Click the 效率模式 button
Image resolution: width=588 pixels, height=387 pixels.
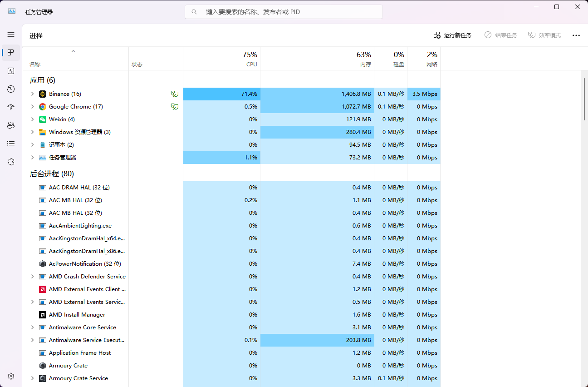pyautogui.click(x=544, y=35)
